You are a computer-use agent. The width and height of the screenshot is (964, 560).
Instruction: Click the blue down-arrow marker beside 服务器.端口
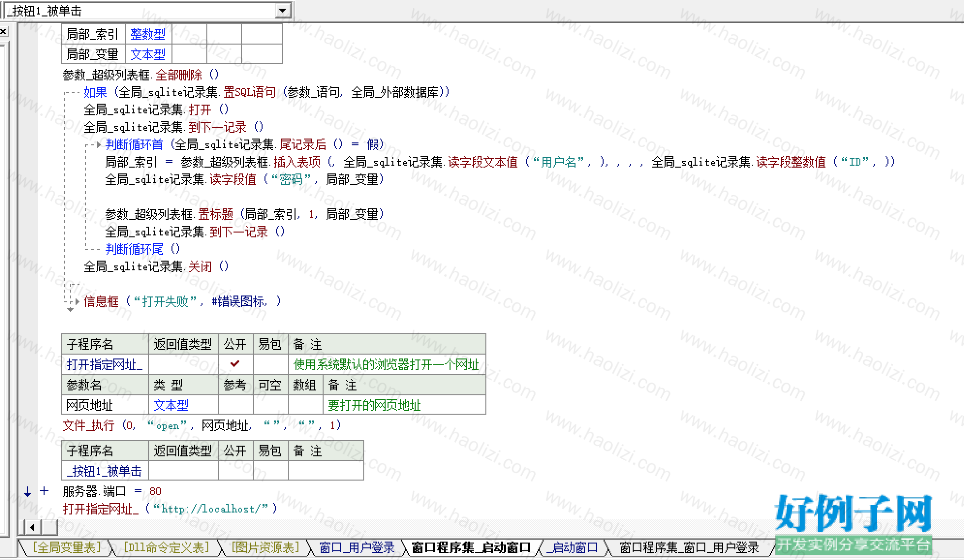pyautogui.click(x=28, y=492)
